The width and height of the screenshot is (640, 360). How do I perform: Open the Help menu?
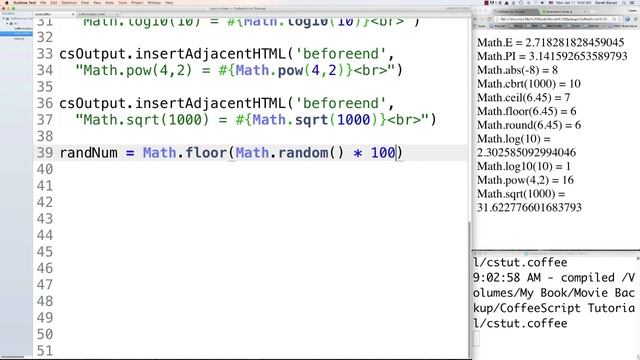[x=169, y=3]
